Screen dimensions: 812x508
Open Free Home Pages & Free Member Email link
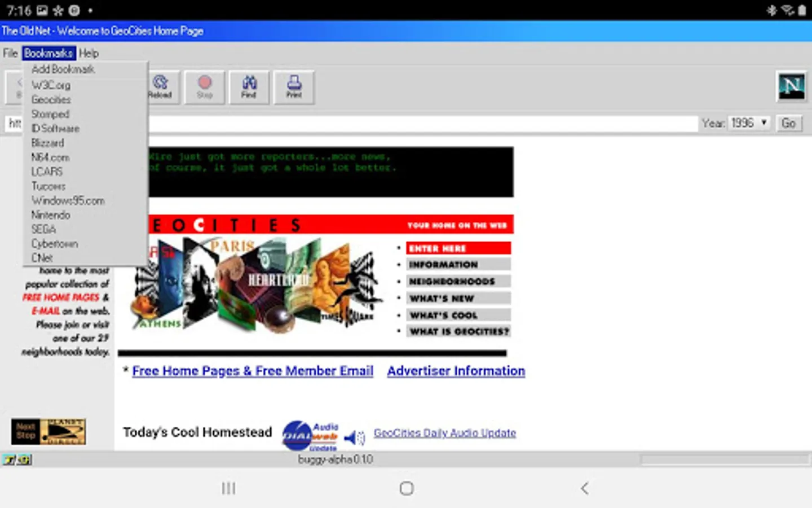[253, 371]
